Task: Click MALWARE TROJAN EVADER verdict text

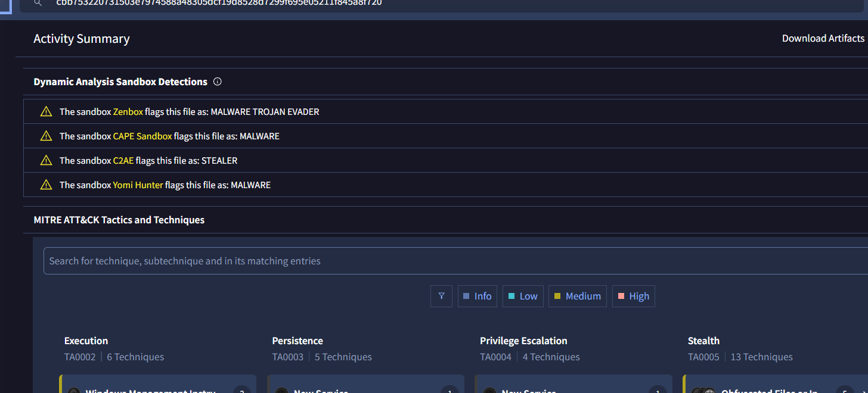Action: pos(265,111)
